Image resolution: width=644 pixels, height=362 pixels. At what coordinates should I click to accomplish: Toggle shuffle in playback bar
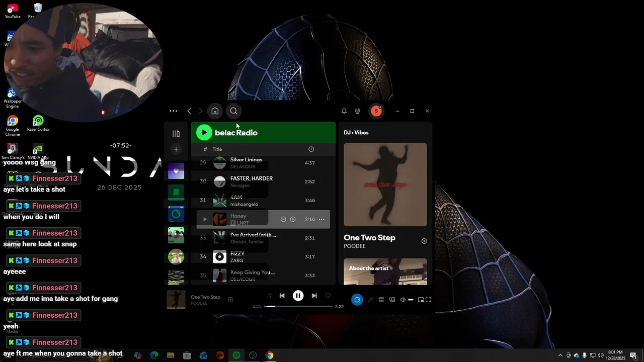[269, 296]
